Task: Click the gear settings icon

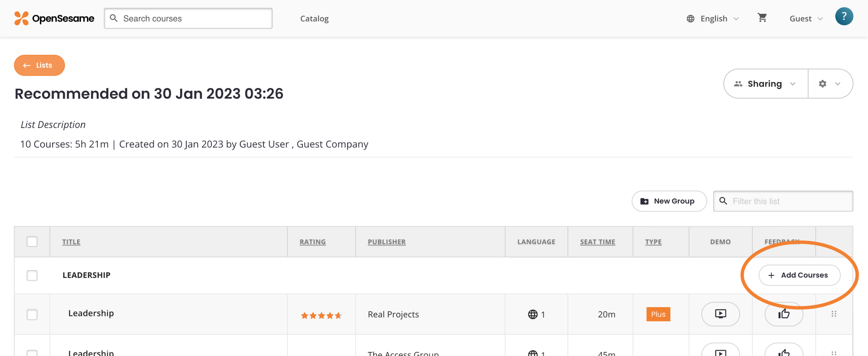Action: pos(822,84)
